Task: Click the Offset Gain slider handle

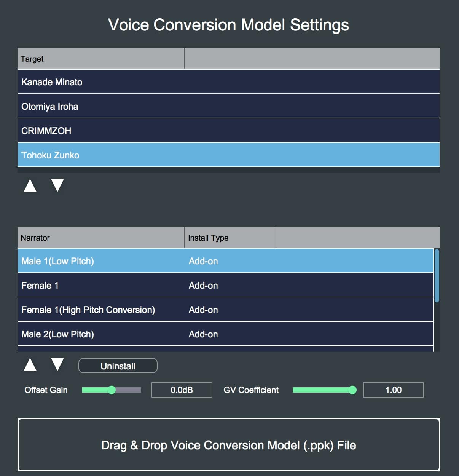Action: click(x=112, y=390)
